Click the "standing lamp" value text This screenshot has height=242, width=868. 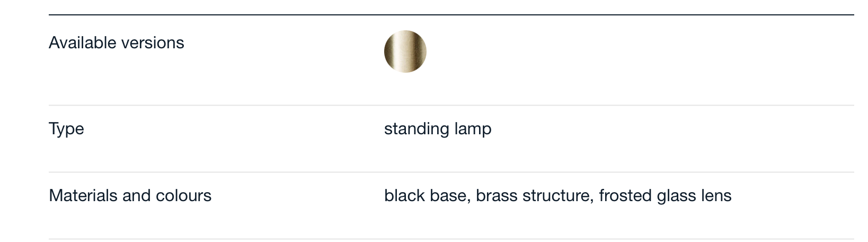(438, 129)
